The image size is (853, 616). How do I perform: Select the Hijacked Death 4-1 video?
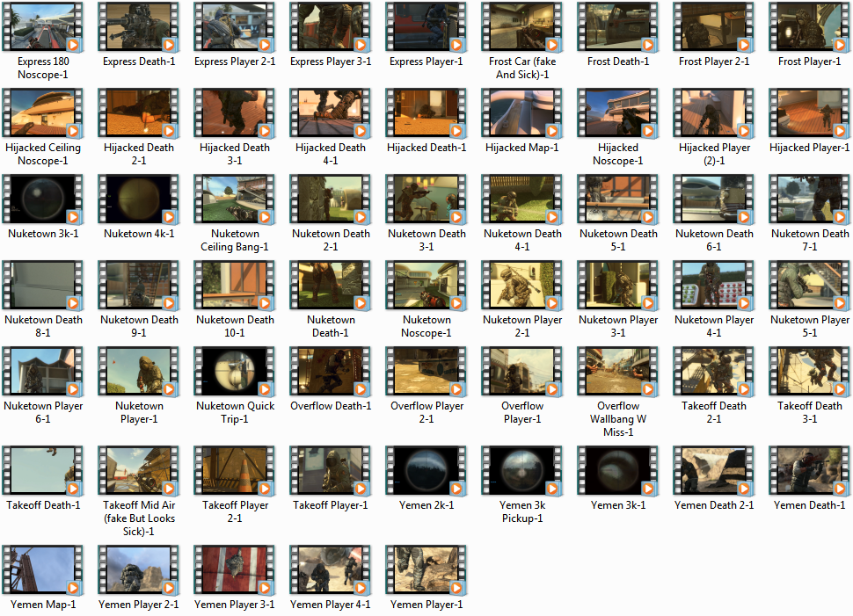331,112
